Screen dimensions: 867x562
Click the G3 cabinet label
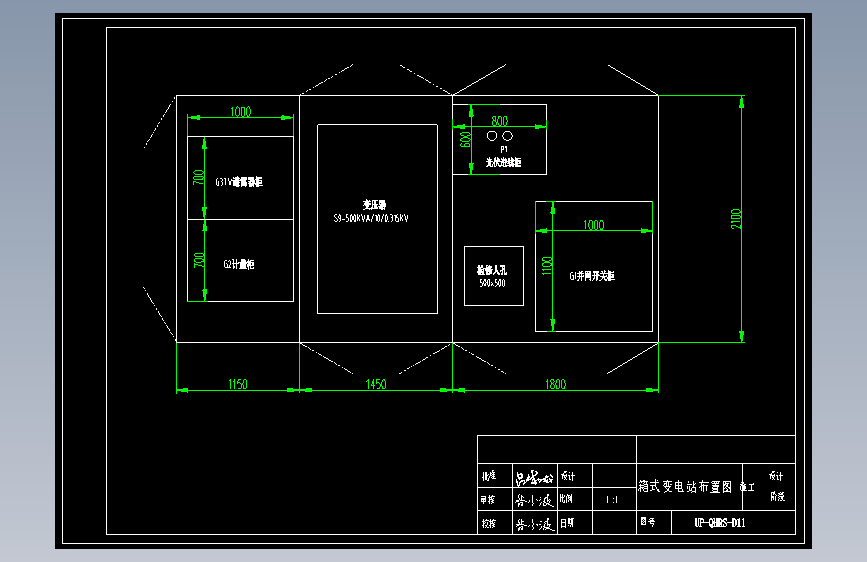tap(239, 181)
